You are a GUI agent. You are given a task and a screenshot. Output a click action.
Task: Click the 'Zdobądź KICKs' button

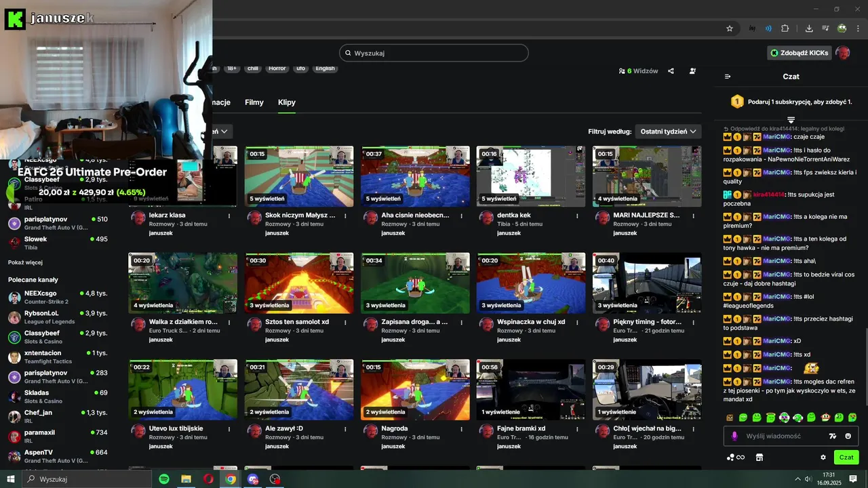point(799,53)
